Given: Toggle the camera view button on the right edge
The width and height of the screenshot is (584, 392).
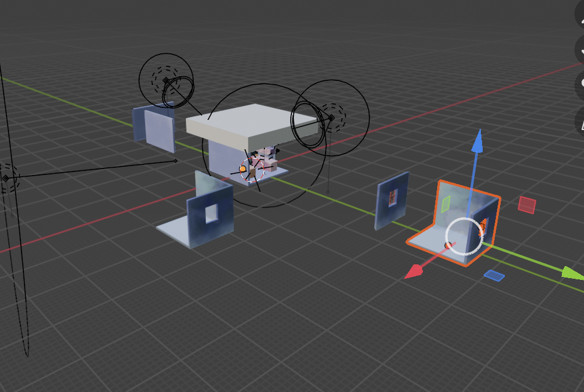Looking at the screenshot, I should (579, 86).
